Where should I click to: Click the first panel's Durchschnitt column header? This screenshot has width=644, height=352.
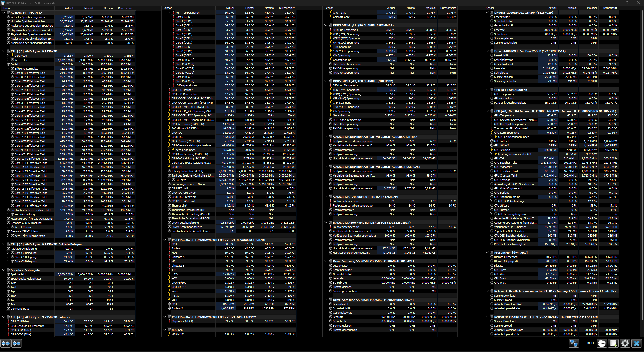[x=125, y=8]
